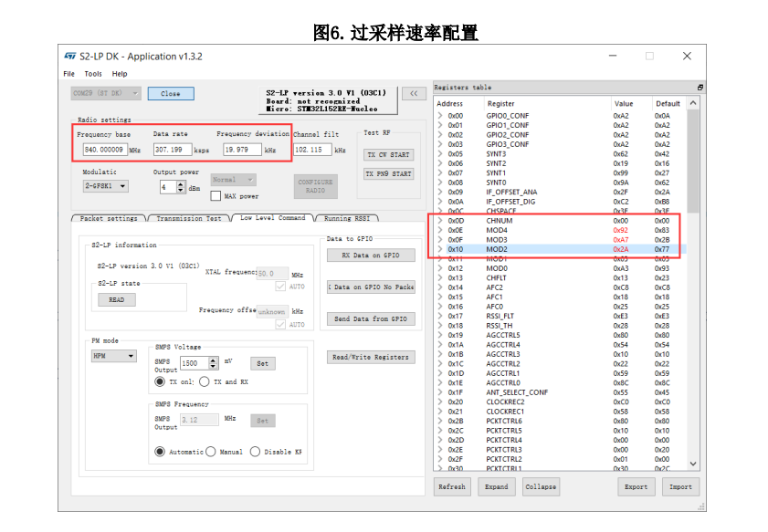Click the Address column header

(x=449, y=104)
